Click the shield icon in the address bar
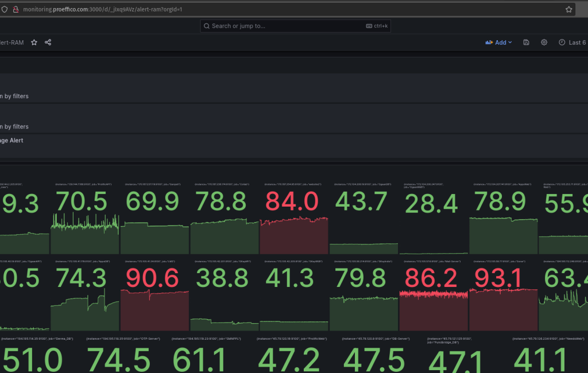Screen dimensions: 588x373 coord(5,10)
